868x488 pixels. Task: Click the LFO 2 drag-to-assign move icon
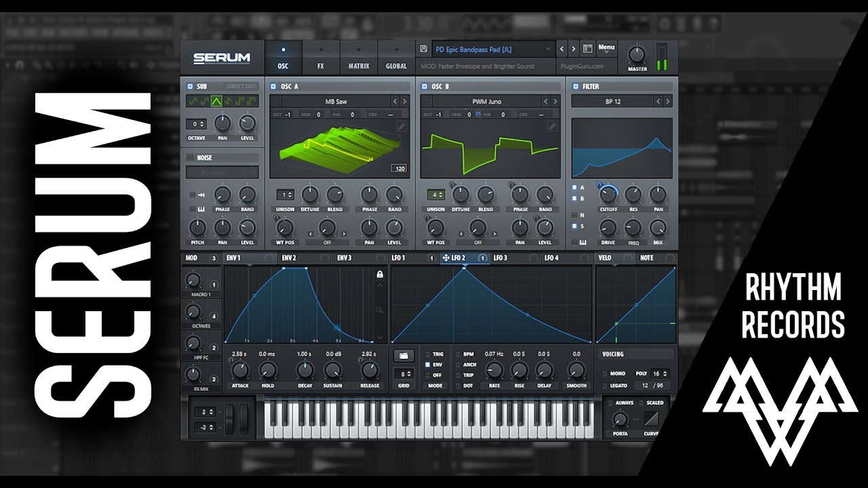446,258
